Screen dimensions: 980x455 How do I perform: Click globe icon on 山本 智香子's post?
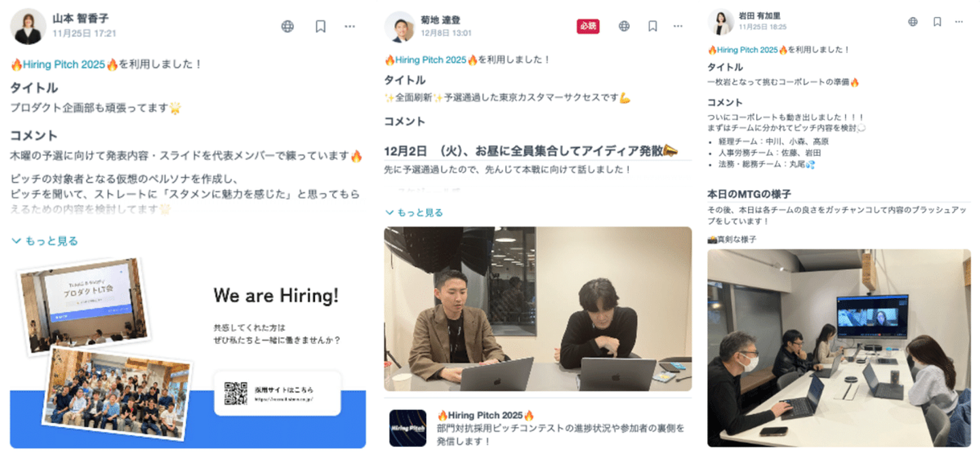[288, 27]
